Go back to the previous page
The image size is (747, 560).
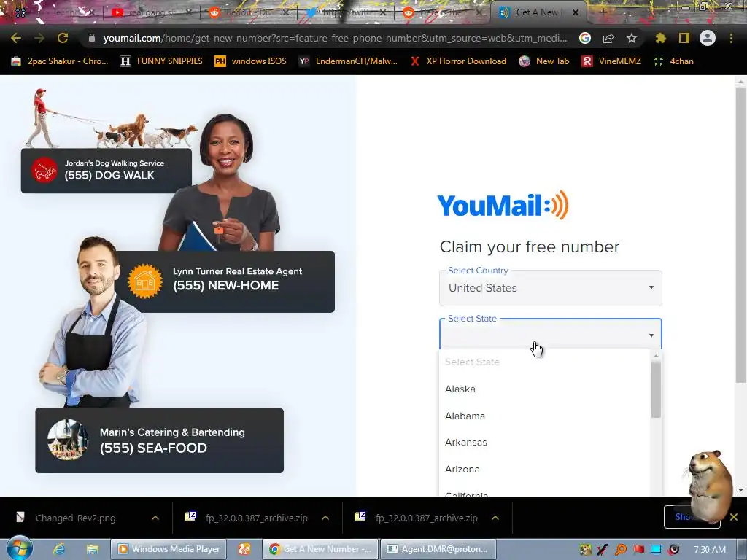point(16,38)
